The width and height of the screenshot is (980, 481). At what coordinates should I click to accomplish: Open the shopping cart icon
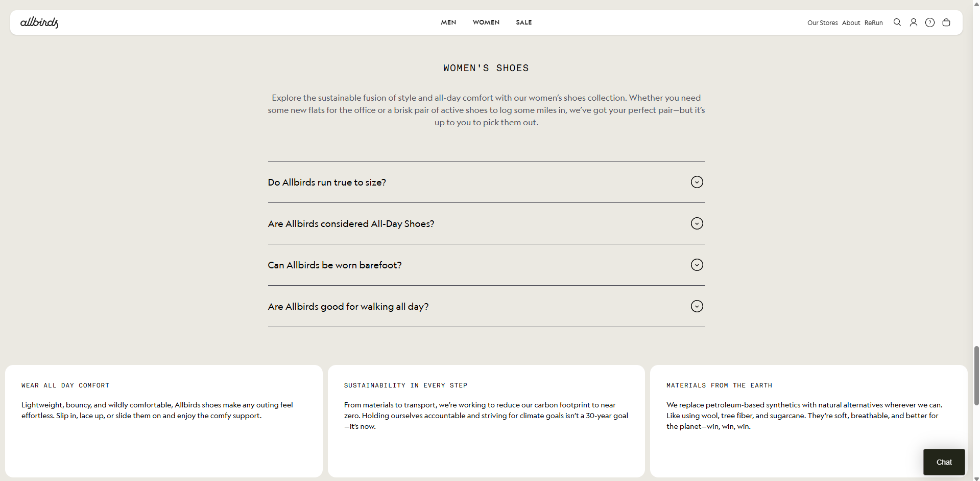946,22
